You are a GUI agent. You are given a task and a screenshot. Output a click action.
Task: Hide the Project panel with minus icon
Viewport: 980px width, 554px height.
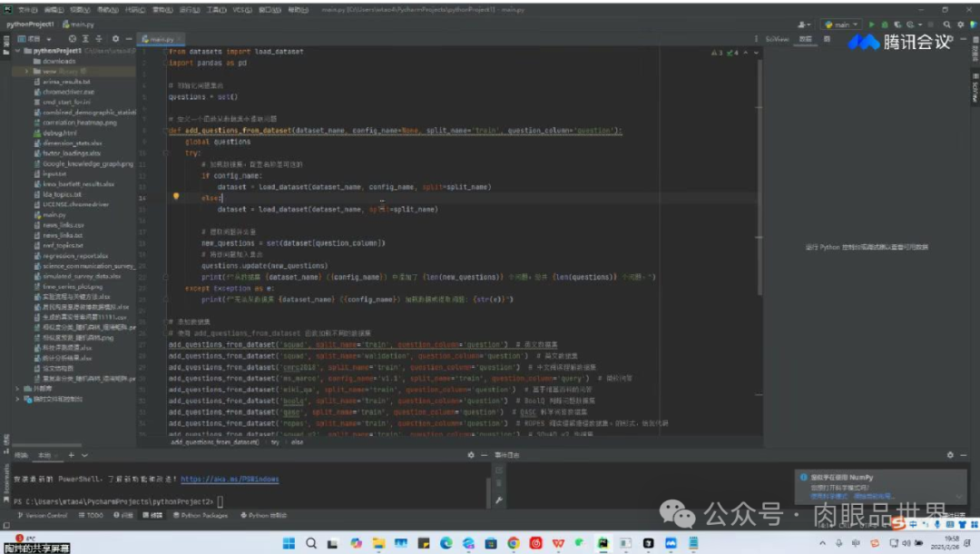(x=129, y=39)
